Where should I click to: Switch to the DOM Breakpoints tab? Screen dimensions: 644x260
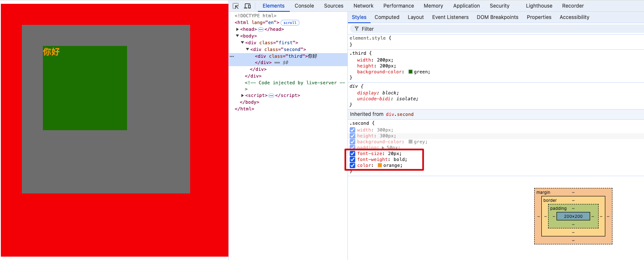click(498, 17)
